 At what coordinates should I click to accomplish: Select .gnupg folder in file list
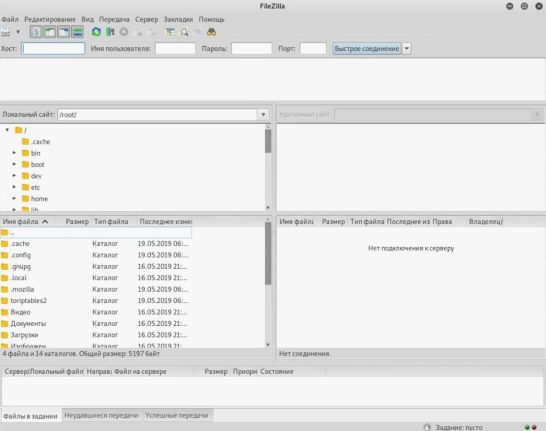click(96, 267)
